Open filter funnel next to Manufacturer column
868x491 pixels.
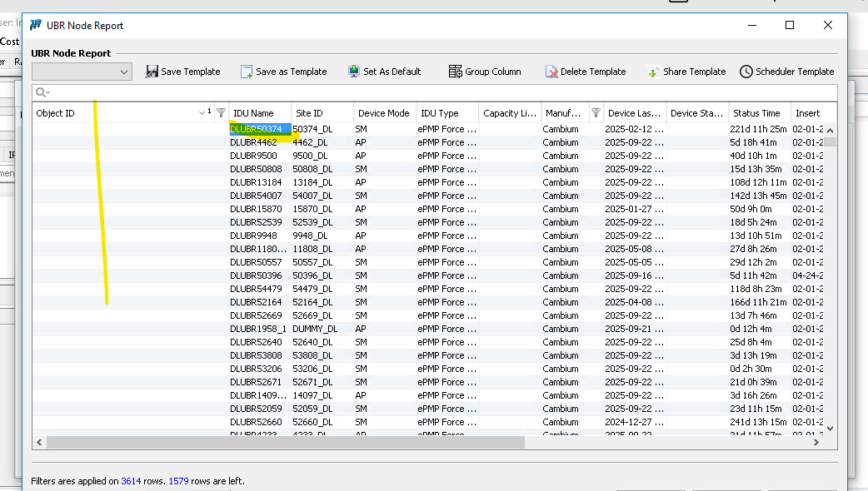596,113
